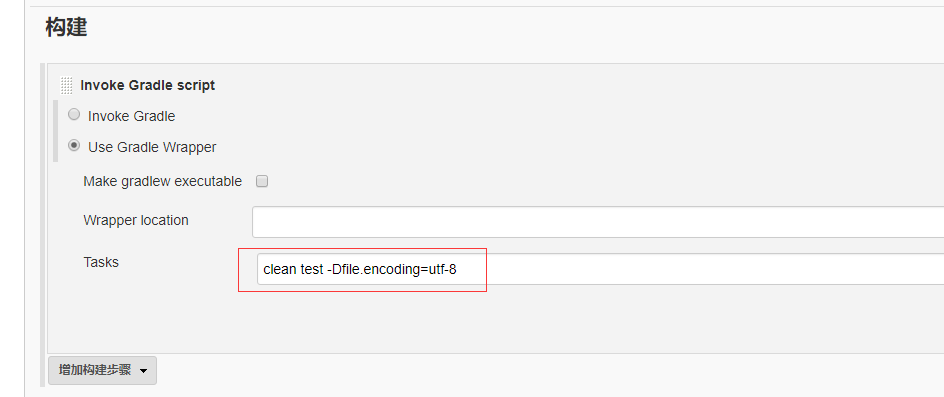Click the Use Gradle Wrapper label text

tap(152, 147)
